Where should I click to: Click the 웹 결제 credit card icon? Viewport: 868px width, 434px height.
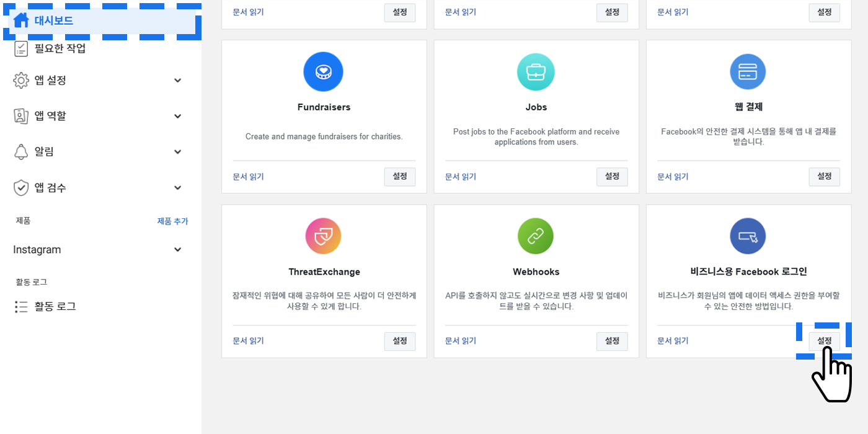(748, 72)
